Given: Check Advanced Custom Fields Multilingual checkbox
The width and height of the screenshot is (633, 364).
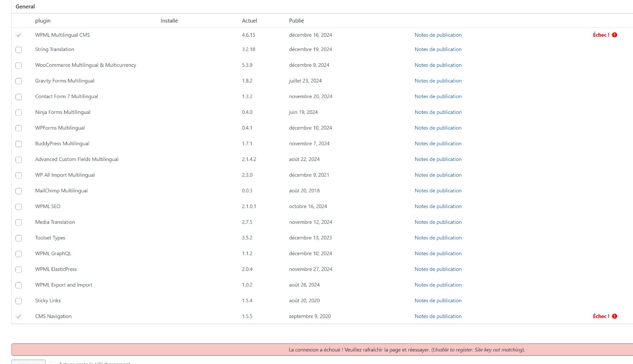Looking at the screenshot, I should (19, 160).
